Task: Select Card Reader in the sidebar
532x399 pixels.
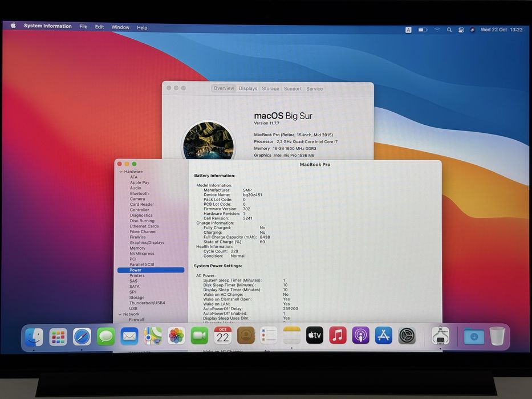Action: 142,204
